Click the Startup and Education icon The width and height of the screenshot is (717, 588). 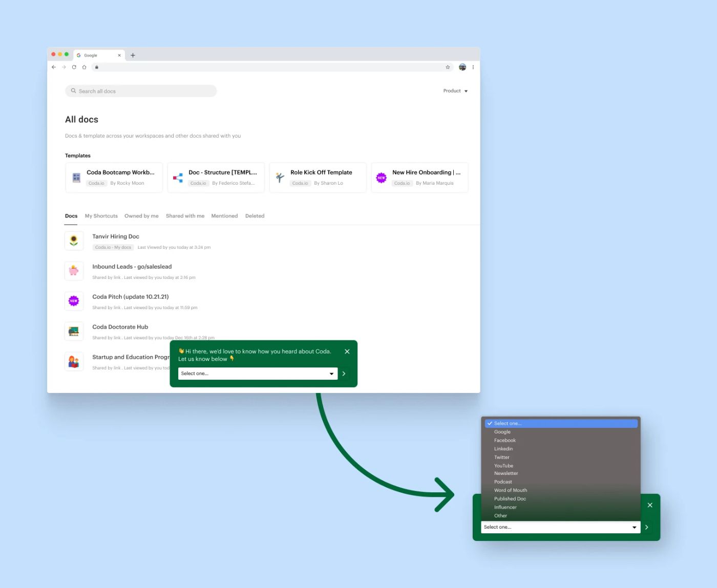pyautogui.click(x=74, y=361)
